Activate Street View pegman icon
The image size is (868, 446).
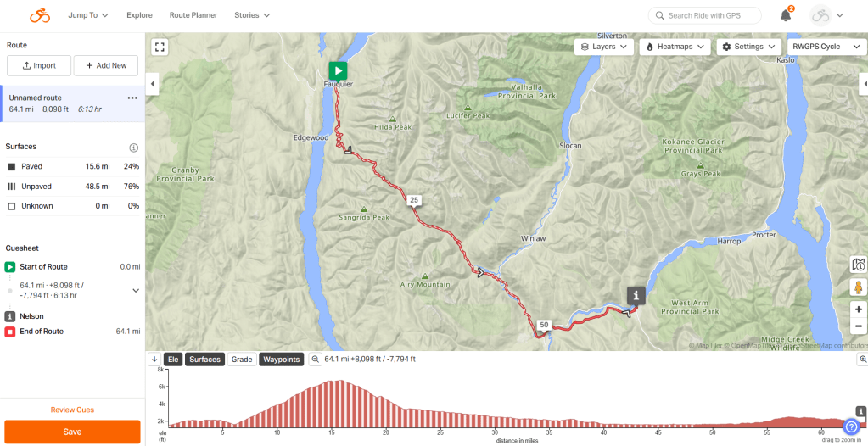[859, 287]
